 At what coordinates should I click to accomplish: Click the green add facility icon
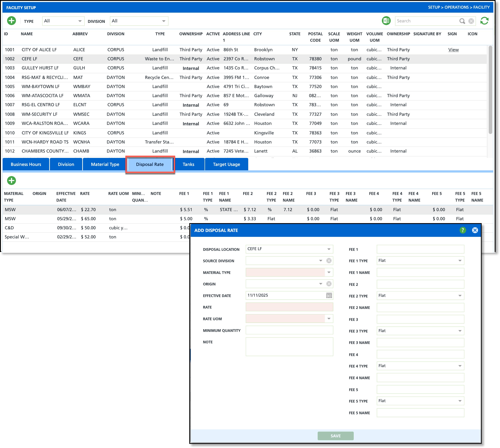[11, 21]
